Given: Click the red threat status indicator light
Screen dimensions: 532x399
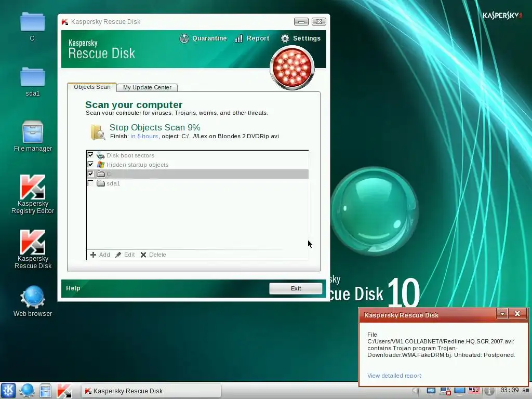Looking at the screenshot, I should point(292,68).
